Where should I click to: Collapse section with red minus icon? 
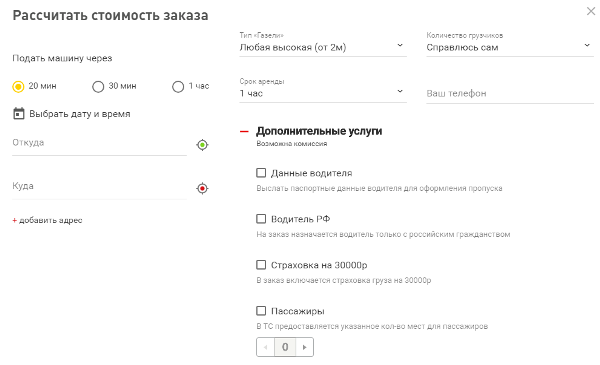244,131
